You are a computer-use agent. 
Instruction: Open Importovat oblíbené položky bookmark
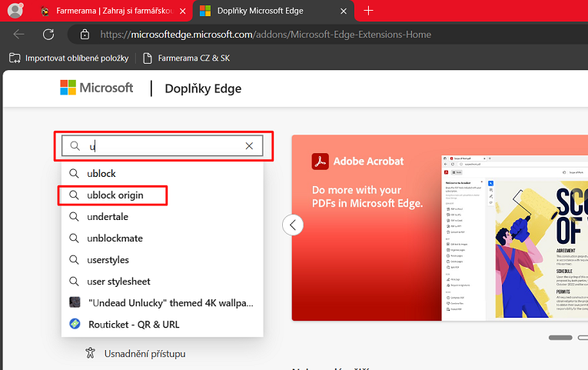point(68,58)
